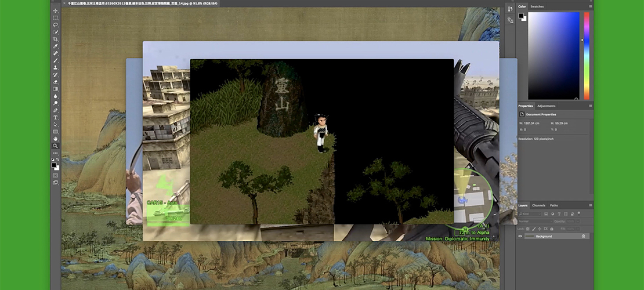Toggle Background layer visibility eye

click(x=520, y=236)
